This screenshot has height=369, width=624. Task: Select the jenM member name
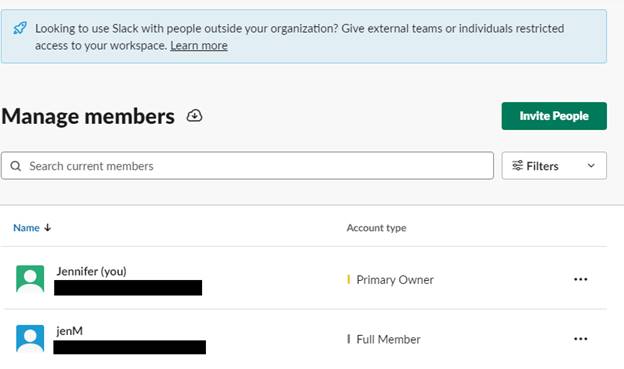click(69, 331)
